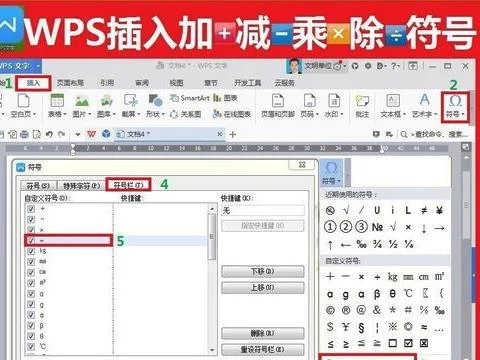
Task: Open the 页面布局 ribbon tab
Action: point(70,83)
